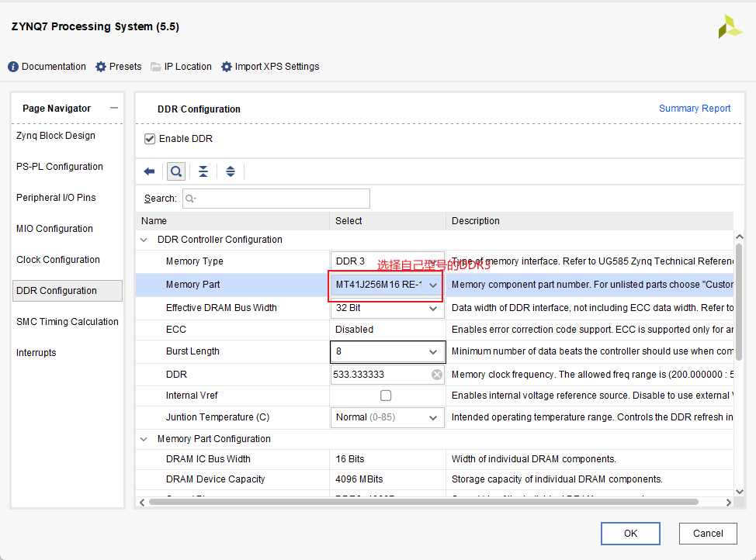This screenshot has width=756, height=560.
Task: Open Effective DRAM Bus Width dropdown
Action: [x=387, y=308]
